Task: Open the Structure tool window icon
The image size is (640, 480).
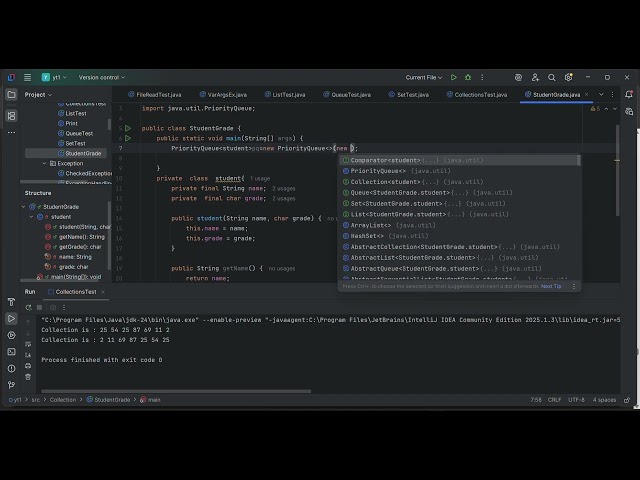Action: point(11,116)
